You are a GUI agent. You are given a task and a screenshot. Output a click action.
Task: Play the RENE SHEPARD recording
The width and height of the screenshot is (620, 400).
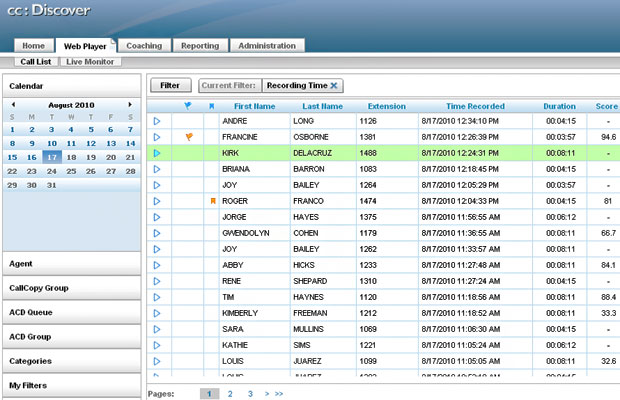tap(157, 281)
